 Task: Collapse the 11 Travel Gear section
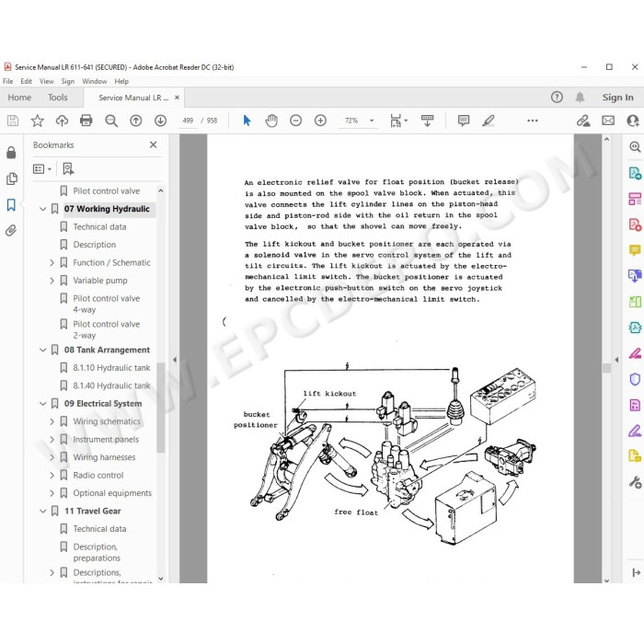[42, 511]
